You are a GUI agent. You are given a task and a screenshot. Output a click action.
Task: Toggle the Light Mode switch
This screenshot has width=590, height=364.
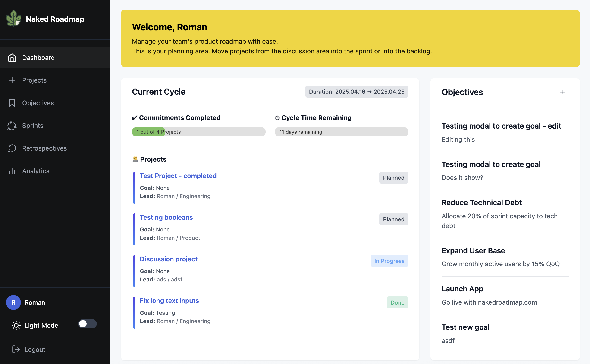coord(88,324)
